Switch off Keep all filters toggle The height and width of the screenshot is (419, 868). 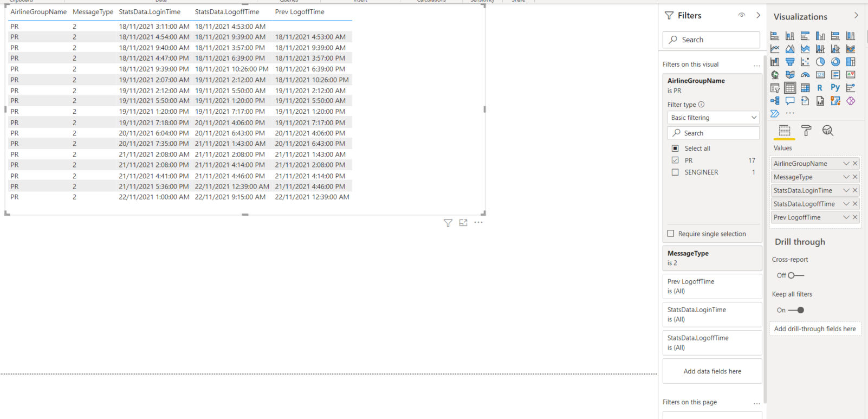(x=796, y=310)
